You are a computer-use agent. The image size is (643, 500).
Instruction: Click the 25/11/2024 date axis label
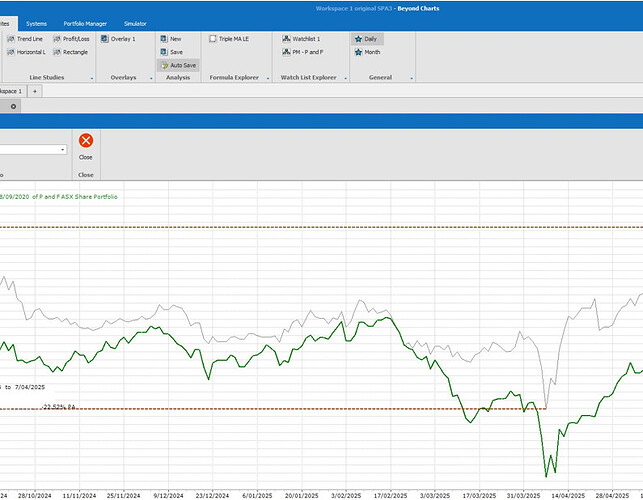pyautogui.click(x=123, y=495)
